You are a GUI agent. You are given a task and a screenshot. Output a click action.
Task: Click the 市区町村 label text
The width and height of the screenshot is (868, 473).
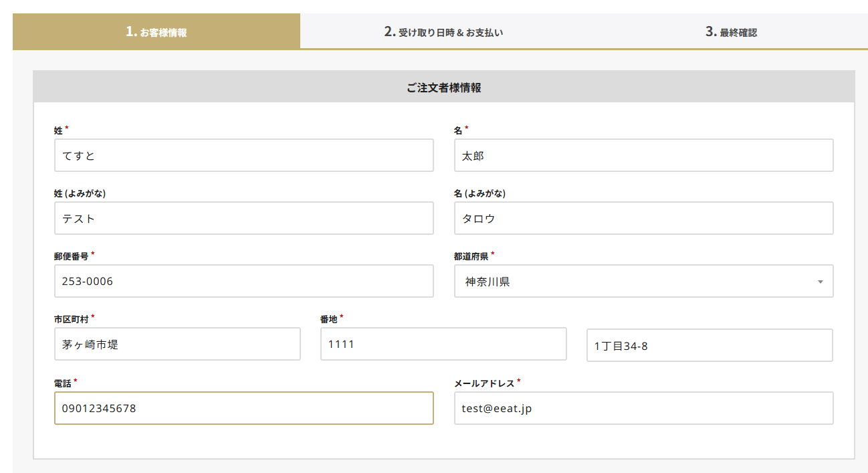(71, 319)
